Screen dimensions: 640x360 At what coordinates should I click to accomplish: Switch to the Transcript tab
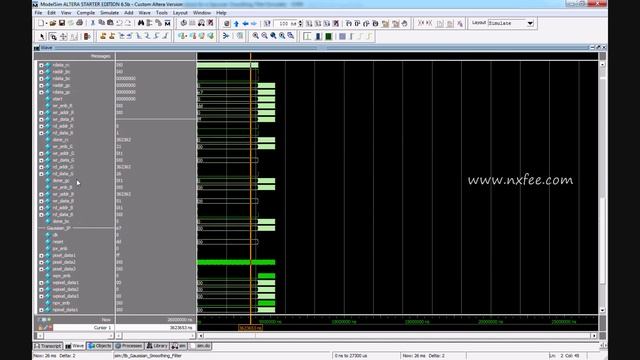(x=48, y=346)
